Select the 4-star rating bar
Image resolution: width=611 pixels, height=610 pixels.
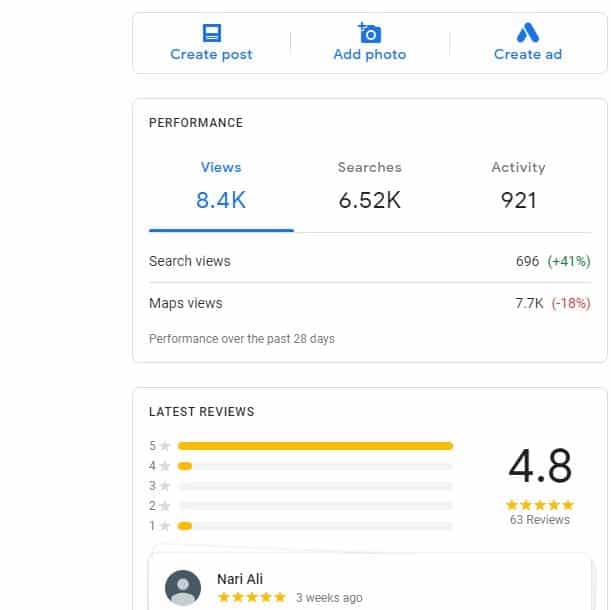[x=315, y=466]
